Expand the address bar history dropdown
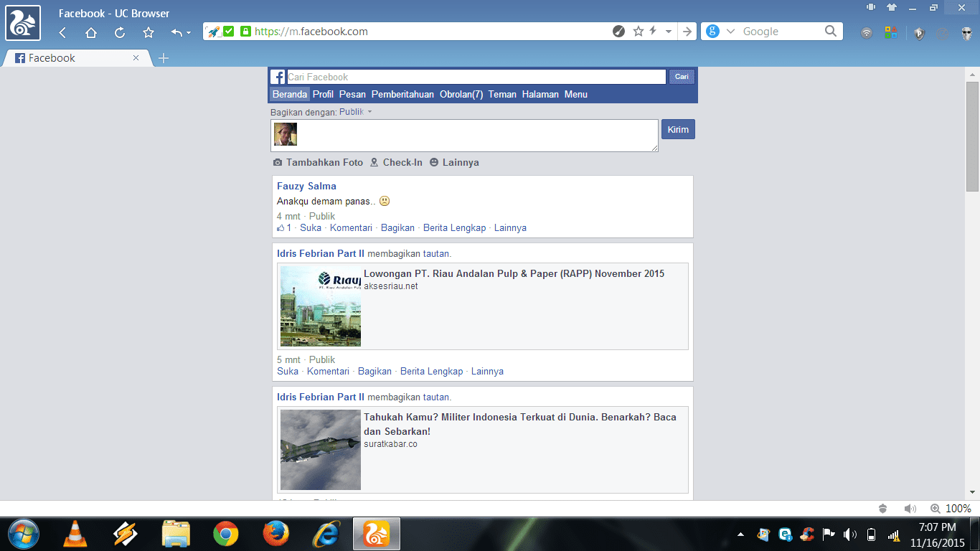The height and width of the screenshot is (551, 980). tap(669, 32)
